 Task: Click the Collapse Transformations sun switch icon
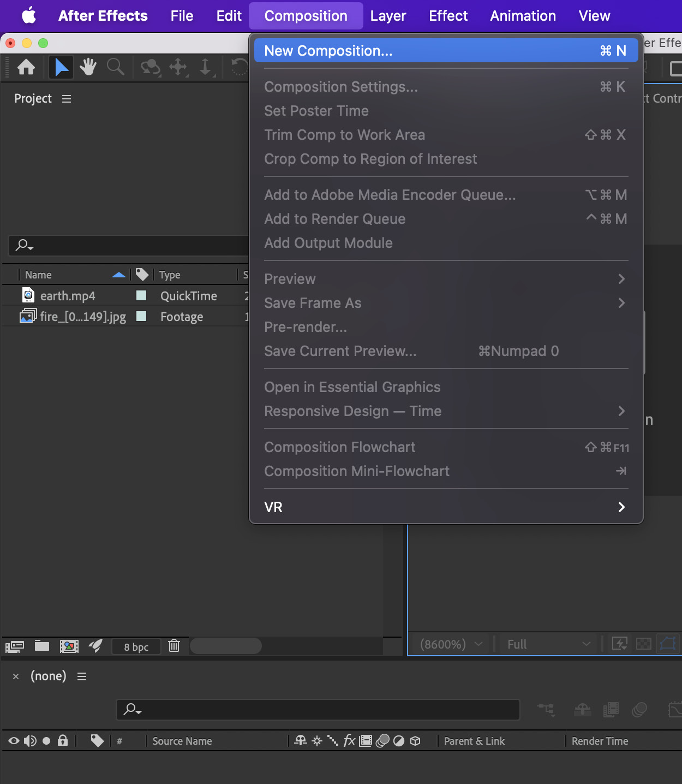(316, 741)
